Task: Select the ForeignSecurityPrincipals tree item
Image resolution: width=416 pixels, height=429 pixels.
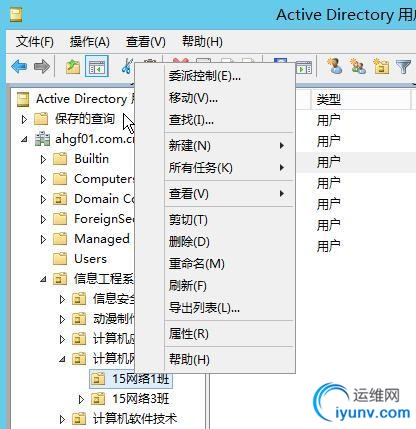Action: click(104, 219)
